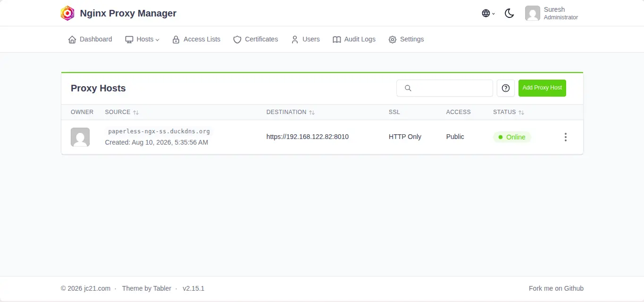Click destination https://192.168.122.82:8010
The image size is (644, 302).
click(x=308, y=137)
